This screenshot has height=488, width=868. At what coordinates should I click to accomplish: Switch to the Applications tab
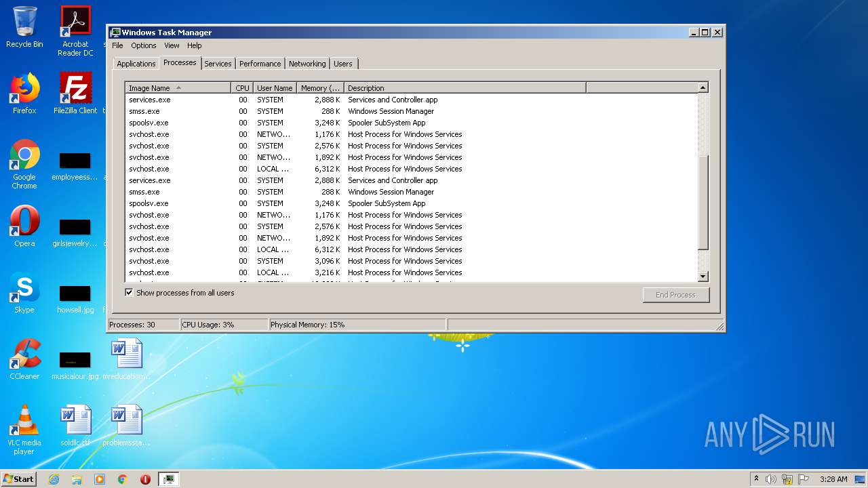coord(136,64)
